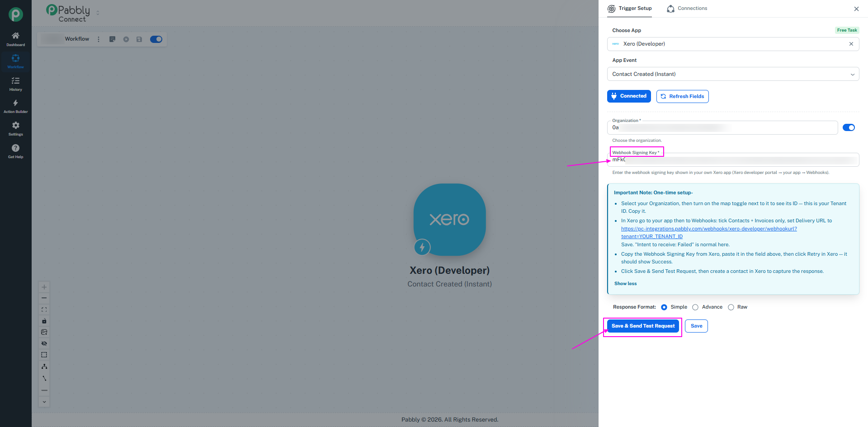Click the Xero (Developer) trigger node

tap(449, 220)
